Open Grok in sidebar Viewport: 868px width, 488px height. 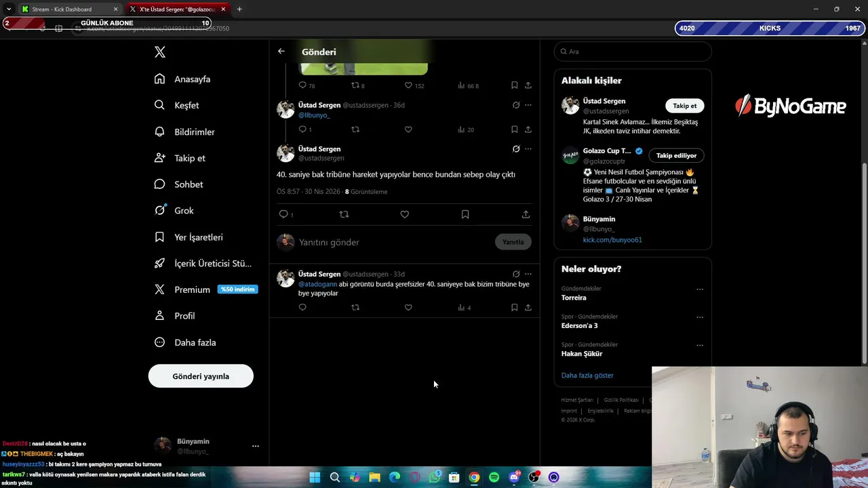[174, 211]
